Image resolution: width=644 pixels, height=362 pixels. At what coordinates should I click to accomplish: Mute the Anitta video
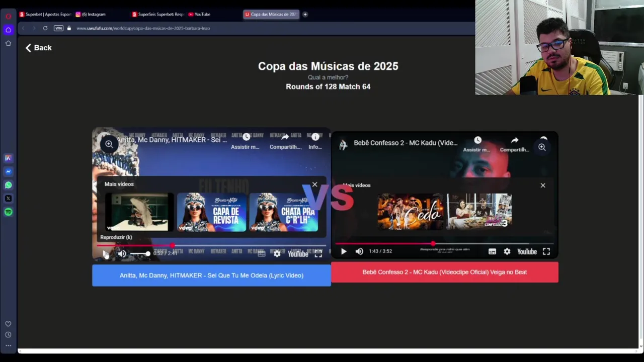122,253
